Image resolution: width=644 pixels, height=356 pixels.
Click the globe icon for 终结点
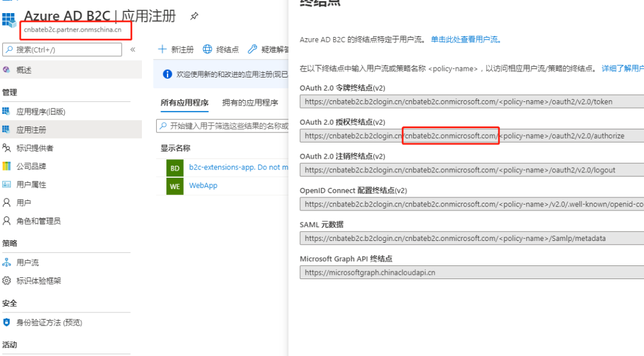(x=208, y=49)
